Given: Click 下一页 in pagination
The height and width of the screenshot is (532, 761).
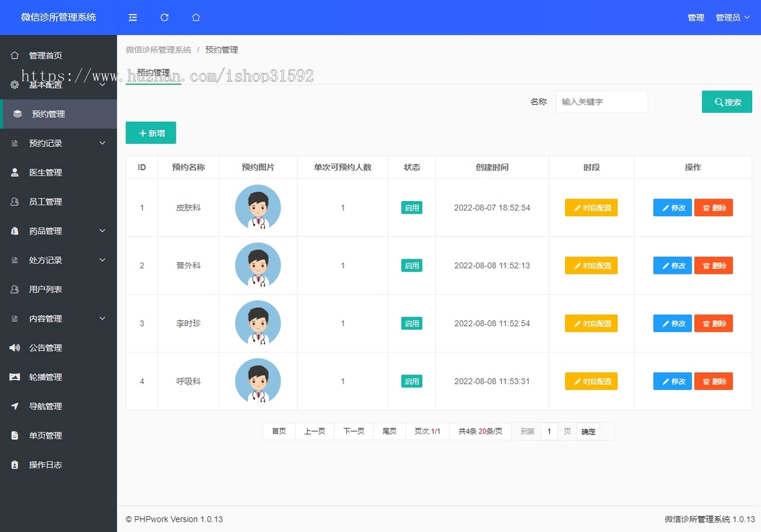Looking at the screenshot, I should point(354,431).
